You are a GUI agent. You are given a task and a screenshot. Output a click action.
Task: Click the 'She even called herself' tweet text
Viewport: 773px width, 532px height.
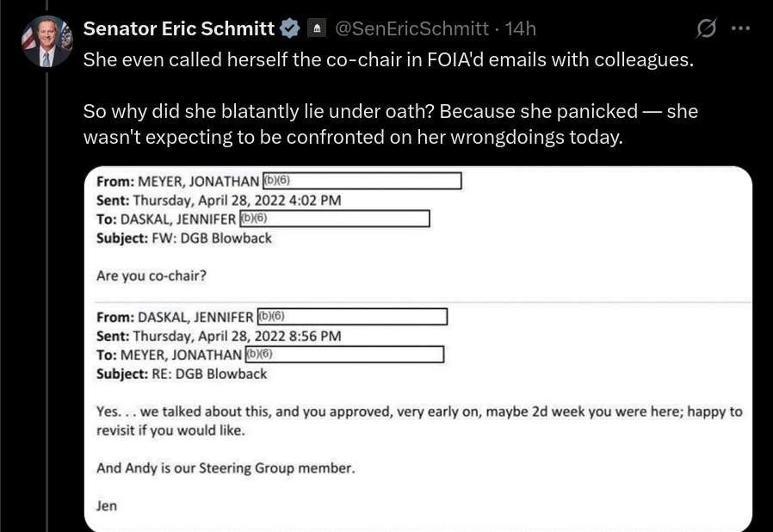point(388,59)
